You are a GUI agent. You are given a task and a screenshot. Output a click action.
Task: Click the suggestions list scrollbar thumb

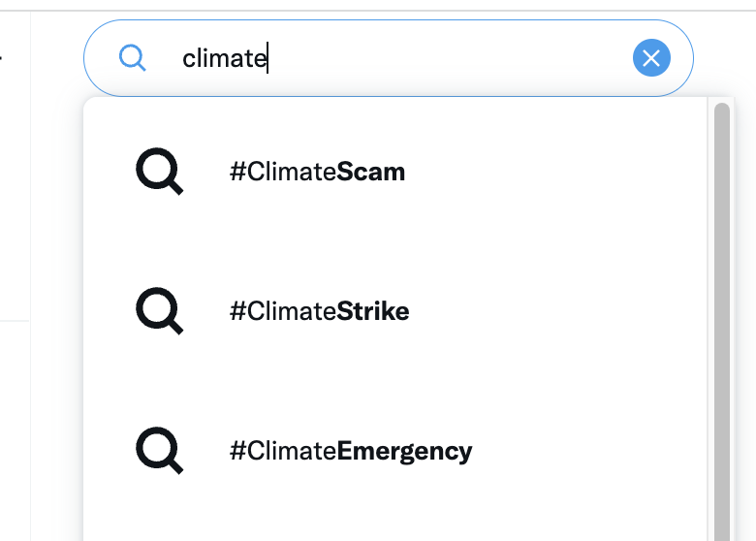point(721,291)
